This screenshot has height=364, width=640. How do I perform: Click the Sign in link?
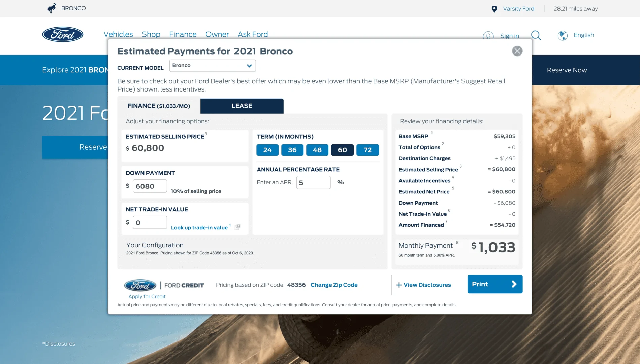tap(510, 36)
